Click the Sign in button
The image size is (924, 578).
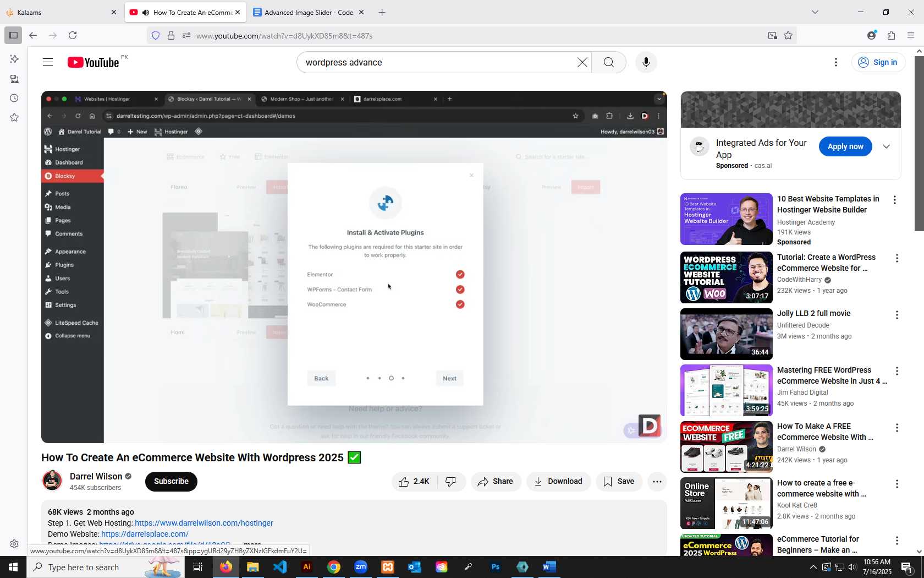(x=878, y=62)
